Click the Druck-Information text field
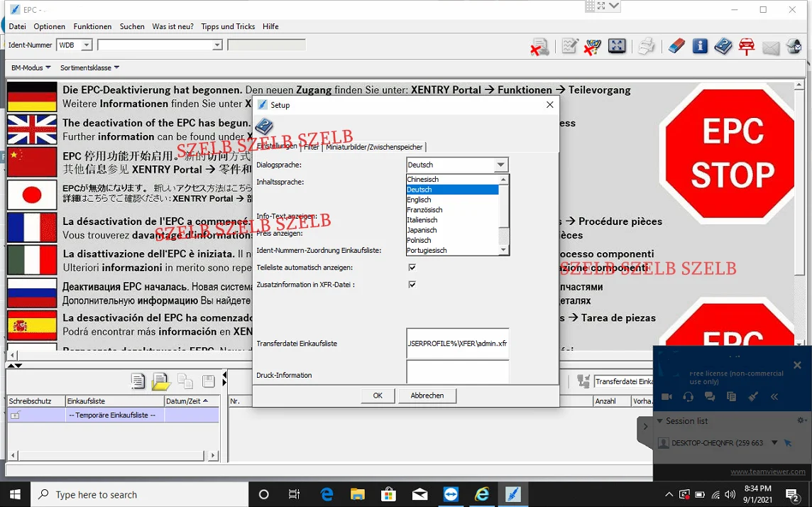812x507 pixels. click(x=458, y=372)
